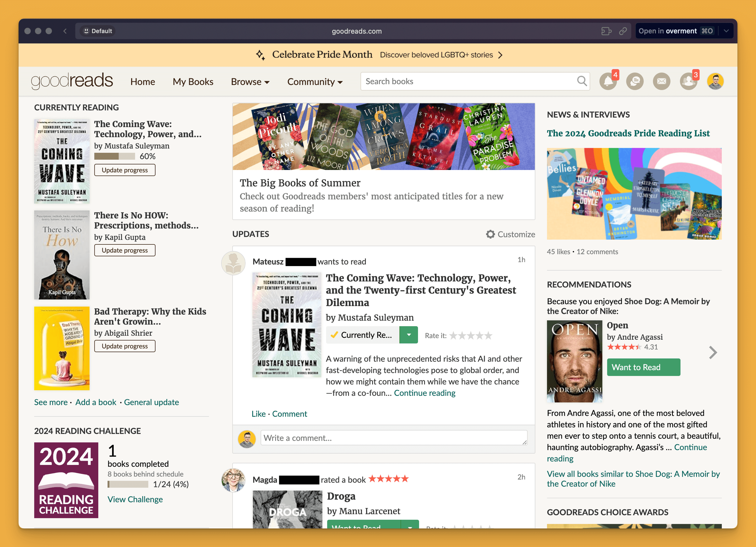
Task: Click the Currently Reading checkmark shelf button
Action: [362, 335]
